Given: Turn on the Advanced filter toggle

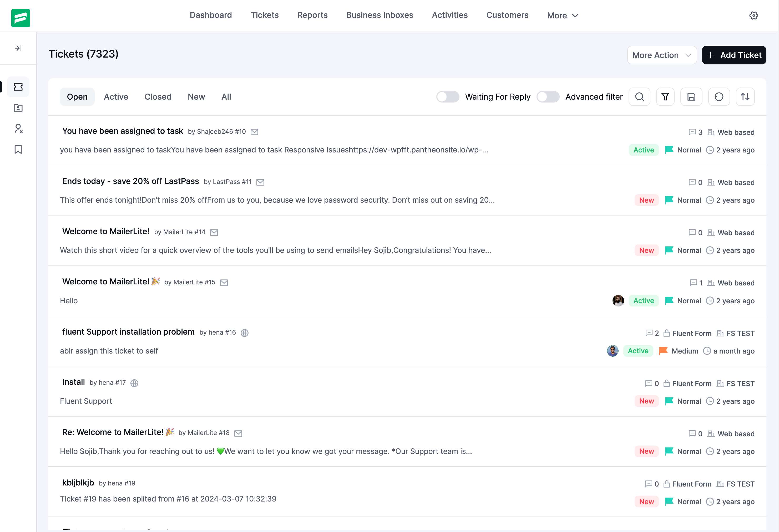Looking at the screenshot, I should pyautogui.click(x=548, y=97).
